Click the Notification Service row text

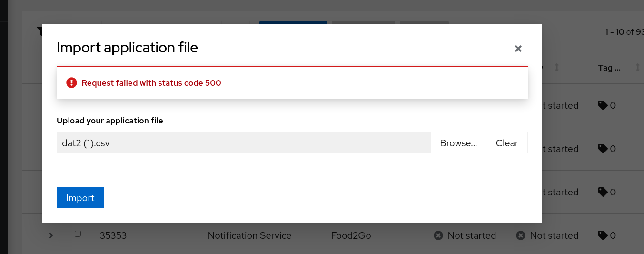tap(249, 235)
